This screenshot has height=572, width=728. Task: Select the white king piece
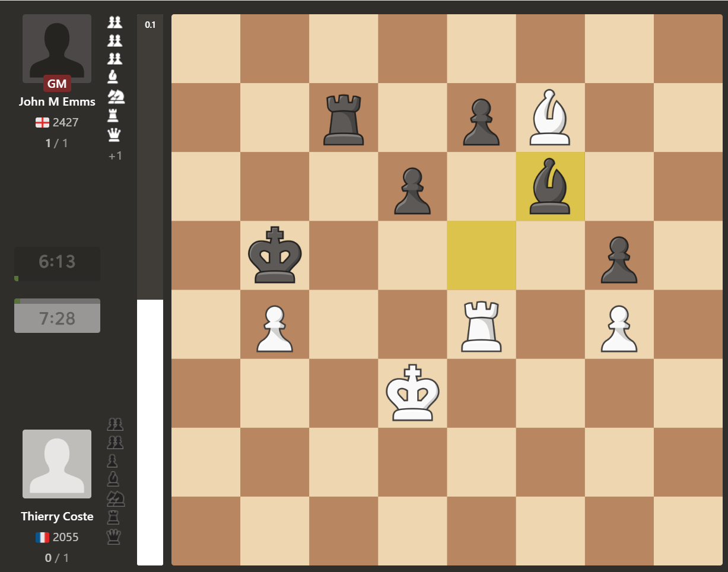point(412,393)
